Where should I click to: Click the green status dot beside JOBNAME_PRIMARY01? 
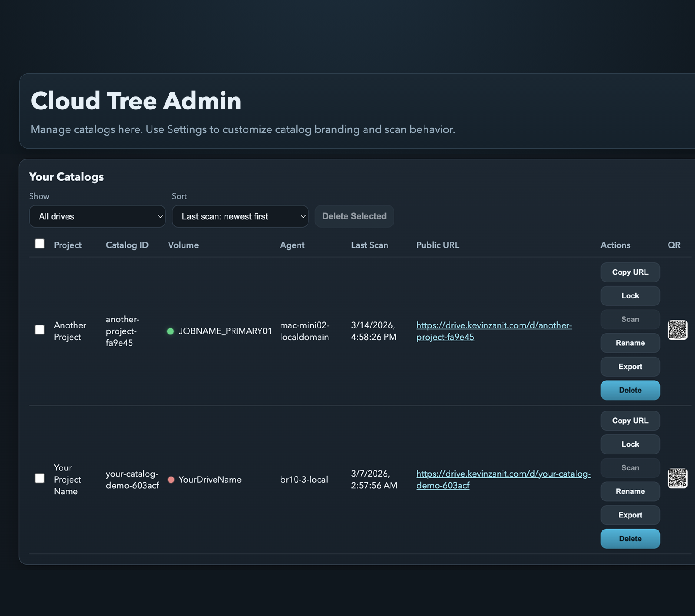pos(170,331)
